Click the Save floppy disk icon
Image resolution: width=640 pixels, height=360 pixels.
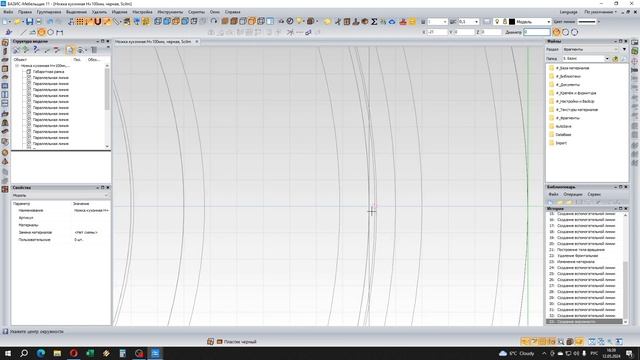coord(29,22)
